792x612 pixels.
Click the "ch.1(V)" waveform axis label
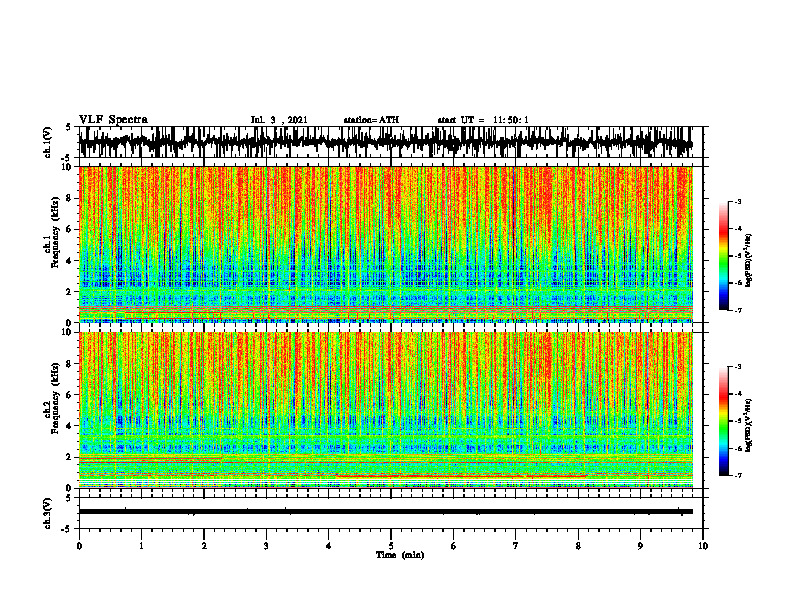pos(48,142)
